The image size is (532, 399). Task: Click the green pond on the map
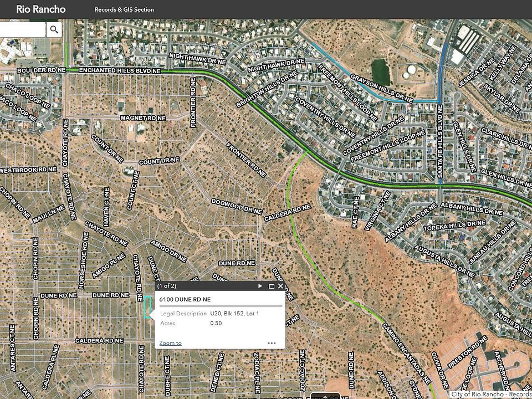click(381, 71)
